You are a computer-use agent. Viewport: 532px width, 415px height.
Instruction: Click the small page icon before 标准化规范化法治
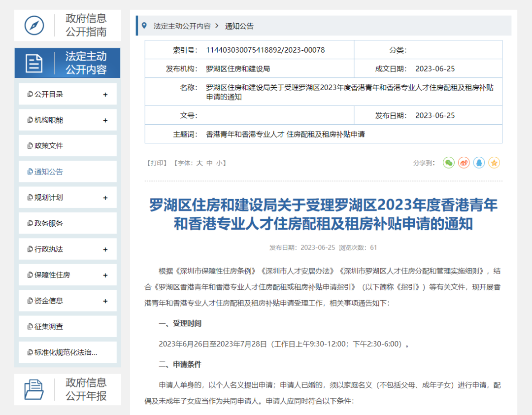[x=30, y=352]
